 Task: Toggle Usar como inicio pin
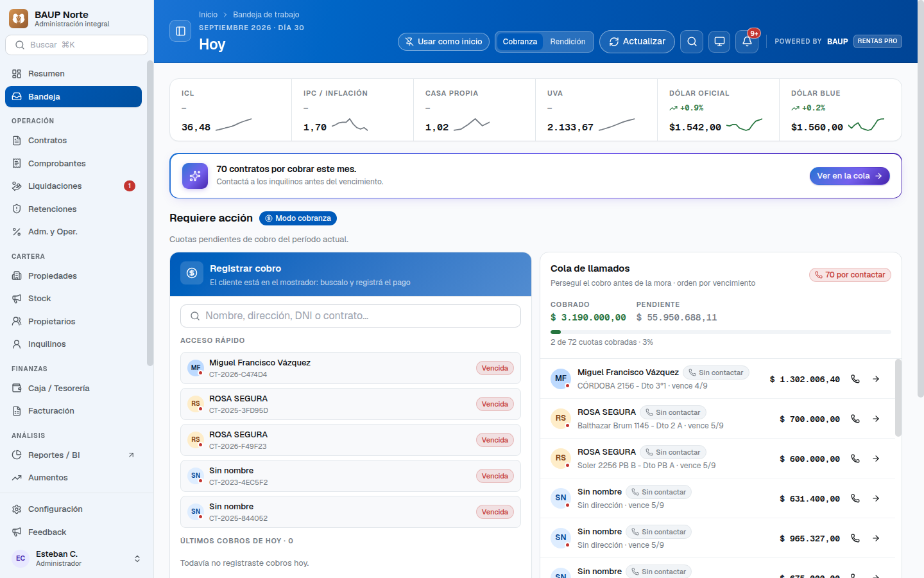443,42
